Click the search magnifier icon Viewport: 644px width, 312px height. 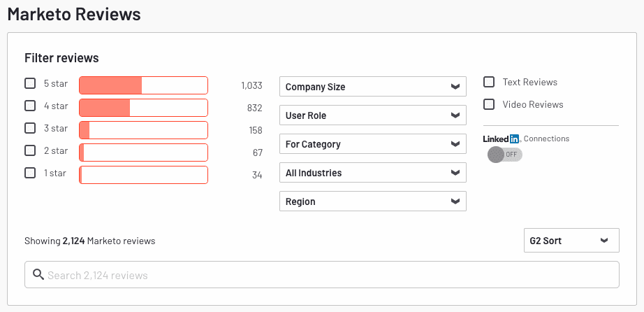click(38, 274)
